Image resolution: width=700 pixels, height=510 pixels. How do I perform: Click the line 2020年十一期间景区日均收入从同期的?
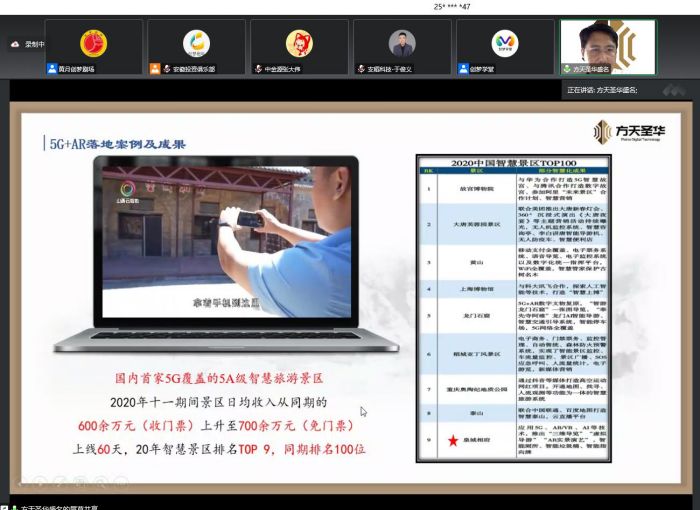(x=219, y=402)
